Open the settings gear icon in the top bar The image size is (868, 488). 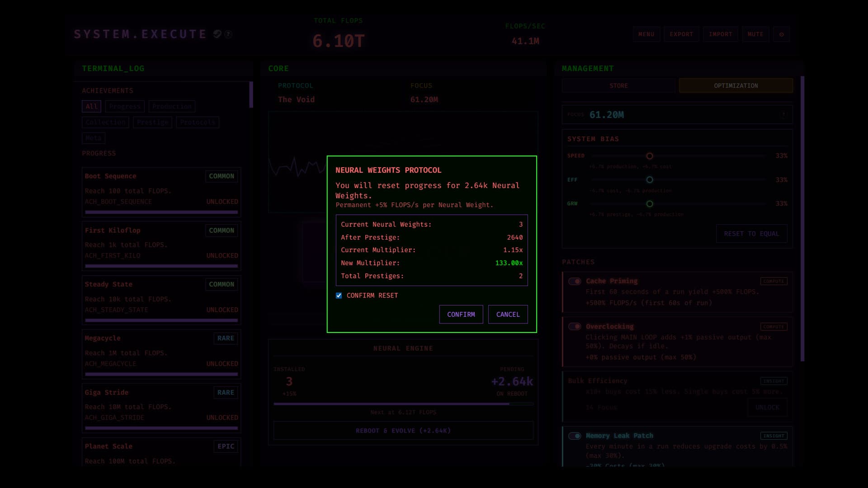coord(782,34)
